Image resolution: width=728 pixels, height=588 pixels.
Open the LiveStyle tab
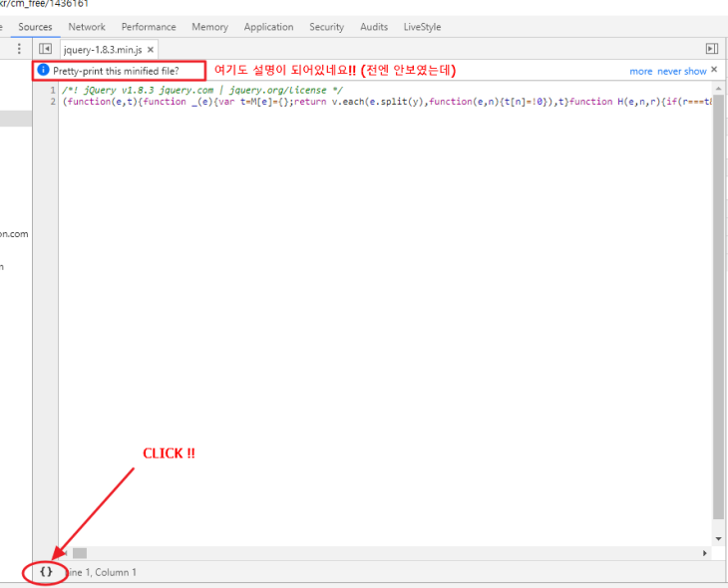point(422,27)
